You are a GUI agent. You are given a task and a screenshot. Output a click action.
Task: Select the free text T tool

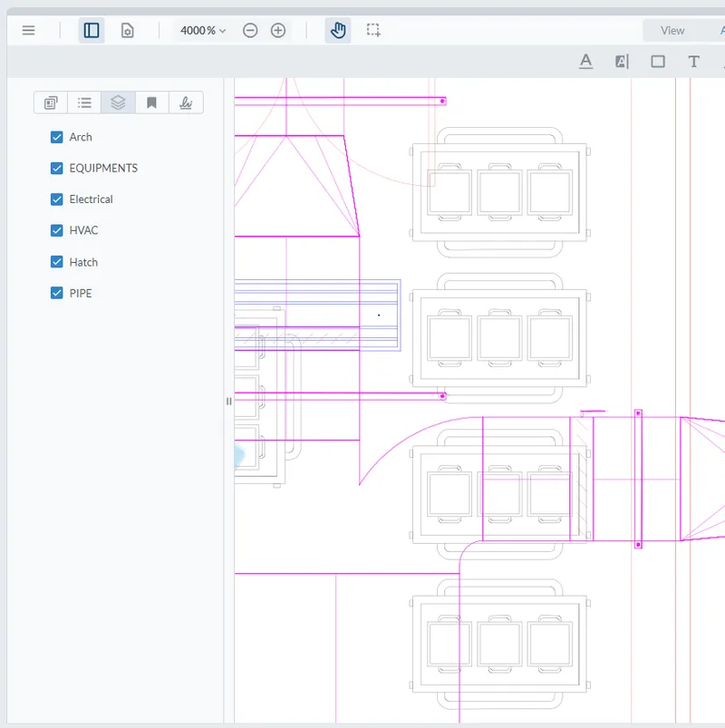pos(693,62)
